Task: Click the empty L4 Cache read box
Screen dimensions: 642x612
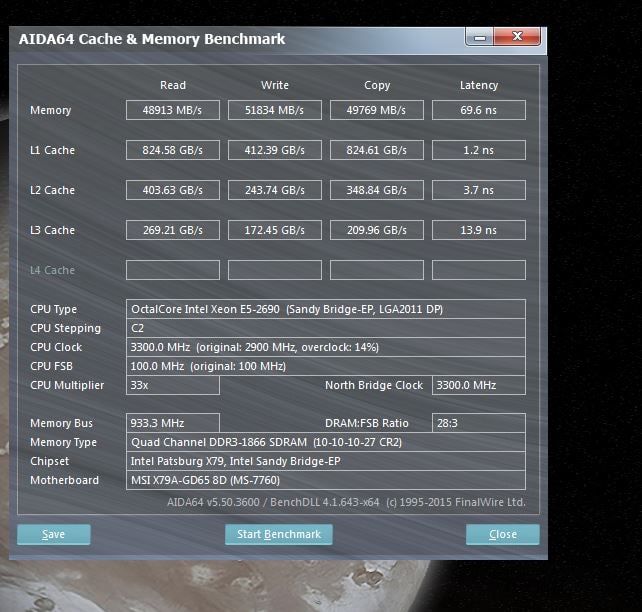Action: (173, 270)
